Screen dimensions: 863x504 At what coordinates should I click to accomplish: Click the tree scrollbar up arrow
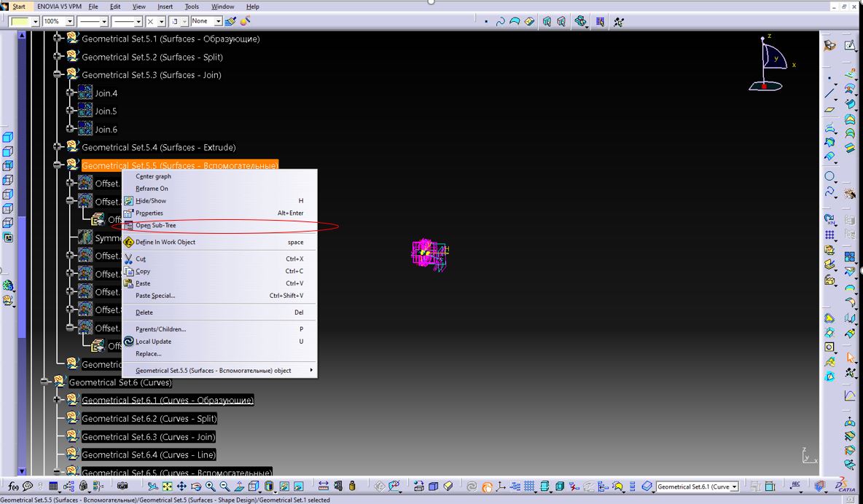coord(22,35)
